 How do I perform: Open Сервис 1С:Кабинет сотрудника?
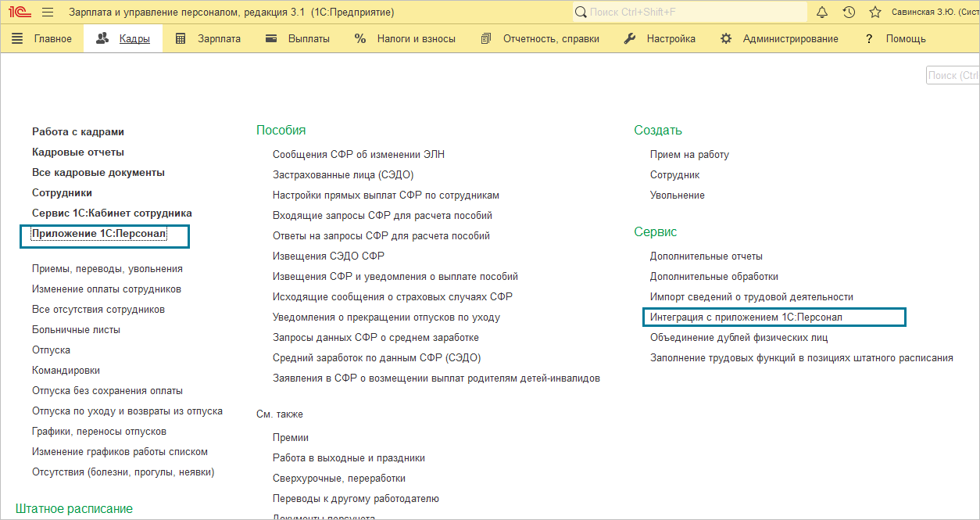click(x=112, y=213)
